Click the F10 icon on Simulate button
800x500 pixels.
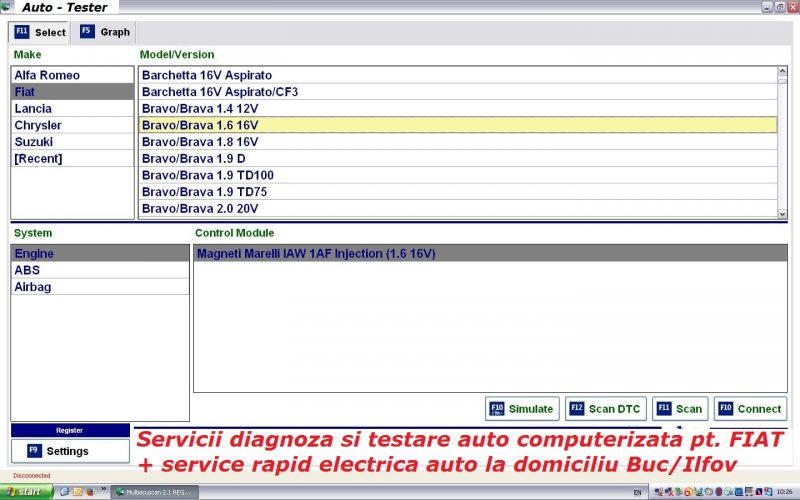[x=497, y=409]
